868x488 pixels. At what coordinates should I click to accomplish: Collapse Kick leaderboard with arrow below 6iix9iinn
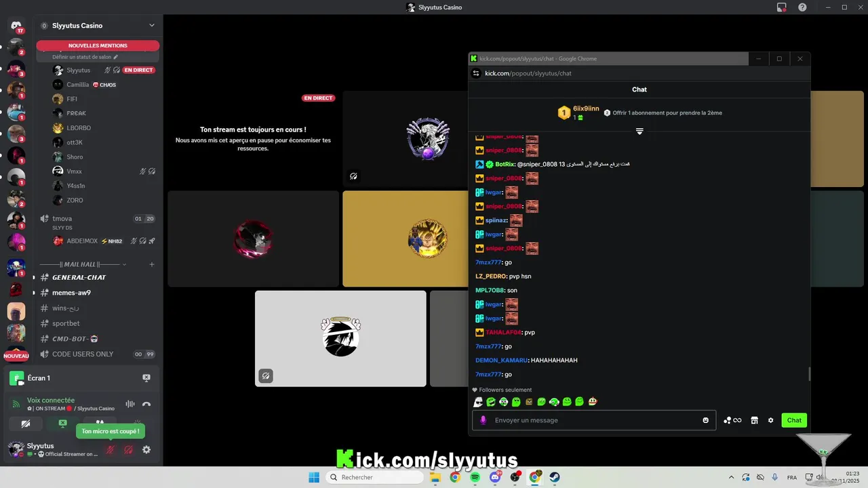click(x=639, y=131)
